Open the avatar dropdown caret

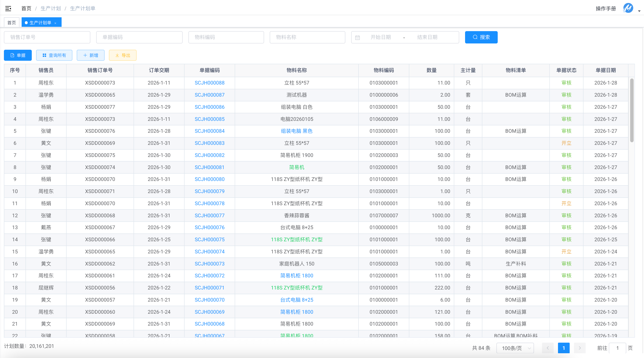(639, 11)
